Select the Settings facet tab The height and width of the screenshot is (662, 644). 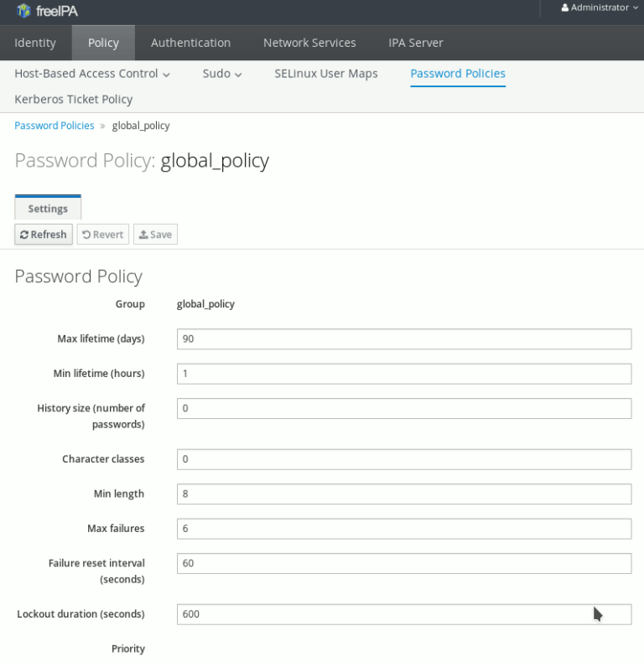(x=48, y=208)
